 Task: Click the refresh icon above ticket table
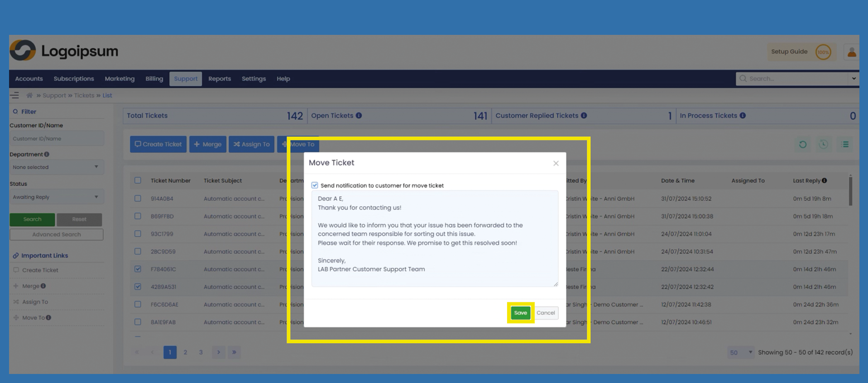pos(802,144)
